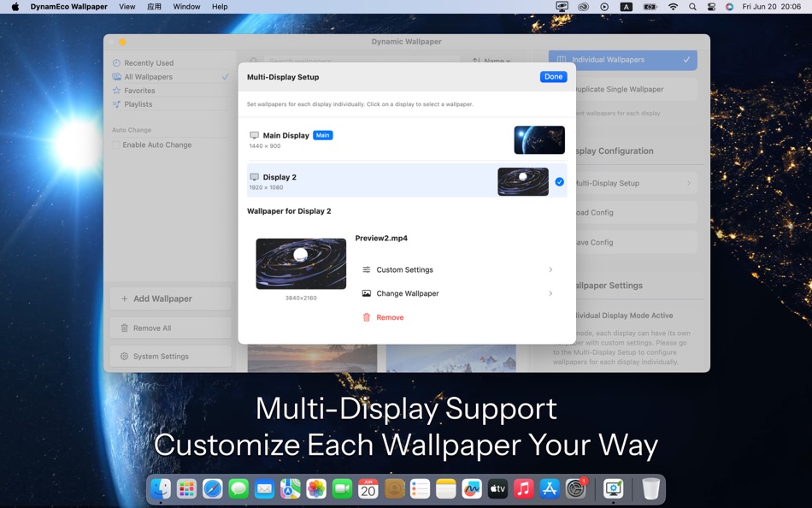Click the input source A icon
Screen dimensions: 812x508
626,7
